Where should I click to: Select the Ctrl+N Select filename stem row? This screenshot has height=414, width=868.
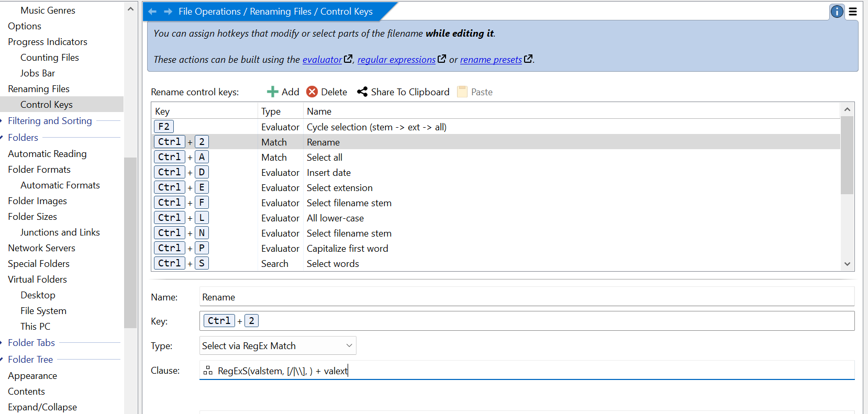[496, 233]
